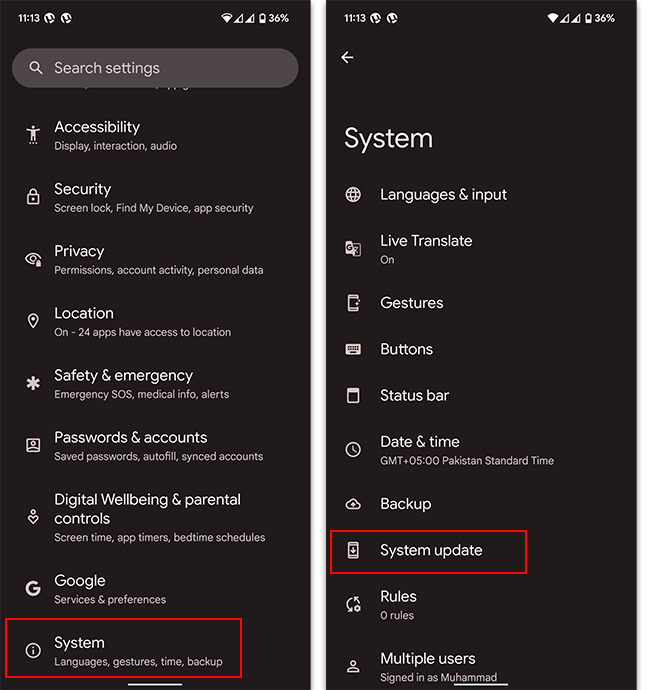Tap the Privacy eye icon
This screenshot has width=652, height=690.
coord(33,259)
